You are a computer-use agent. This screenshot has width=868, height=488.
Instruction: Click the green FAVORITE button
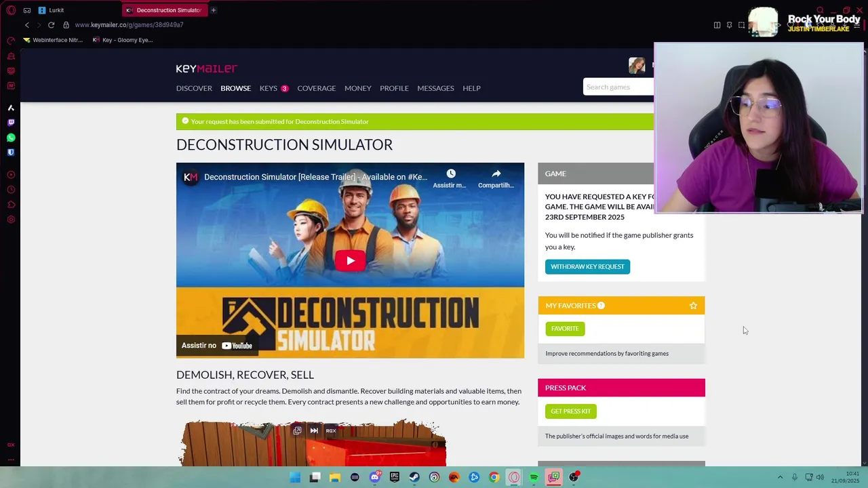[x=565, y=329]
